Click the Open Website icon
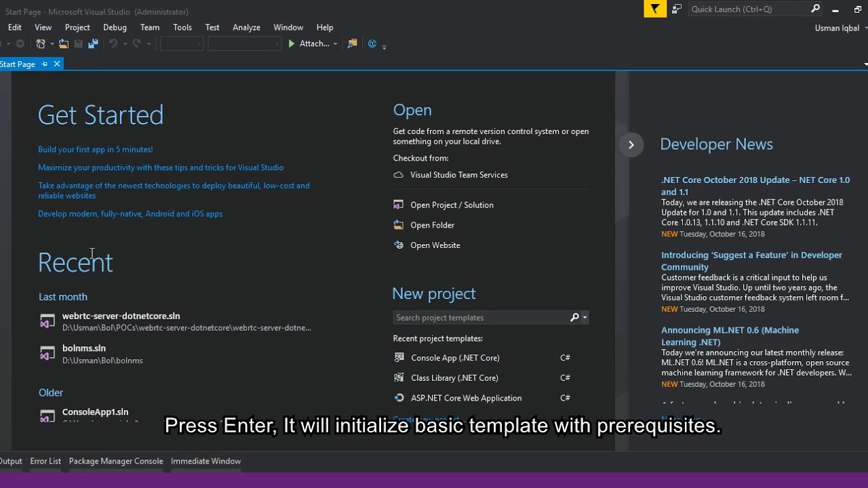The height and width of the screenshot is (488, 868). (399, 245)
